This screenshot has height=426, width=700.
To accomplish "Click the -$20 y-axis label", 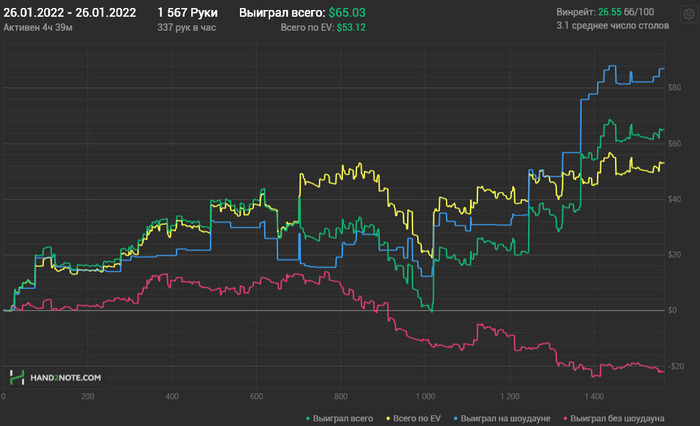I will (676, 366).
